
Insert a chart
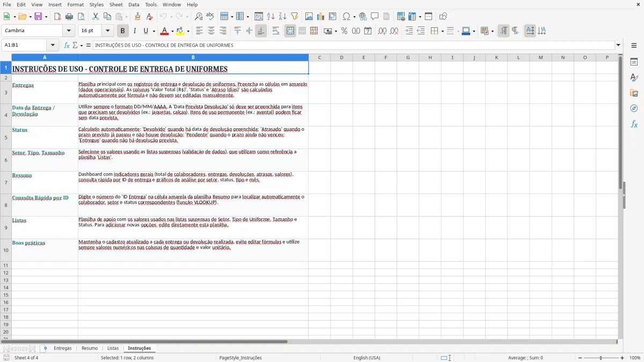click(321, 17)
